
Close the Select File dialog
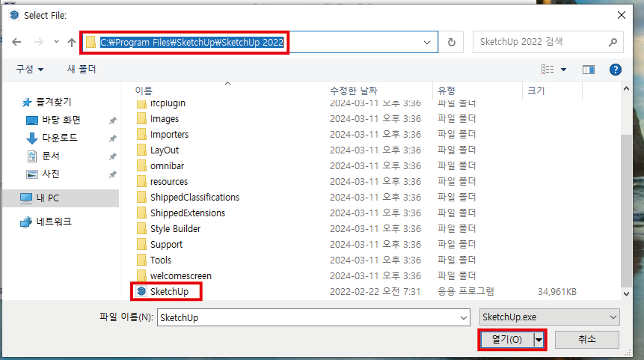[x=622, y=15]
